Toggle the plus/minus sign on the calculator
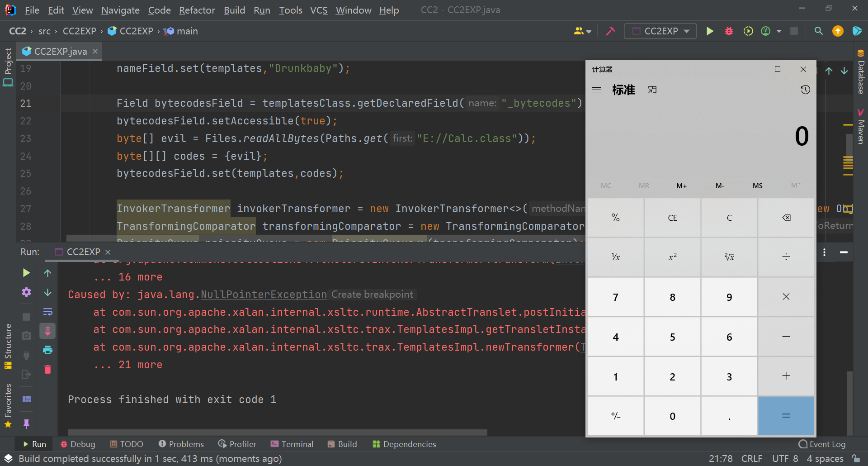 coord(615,415)
